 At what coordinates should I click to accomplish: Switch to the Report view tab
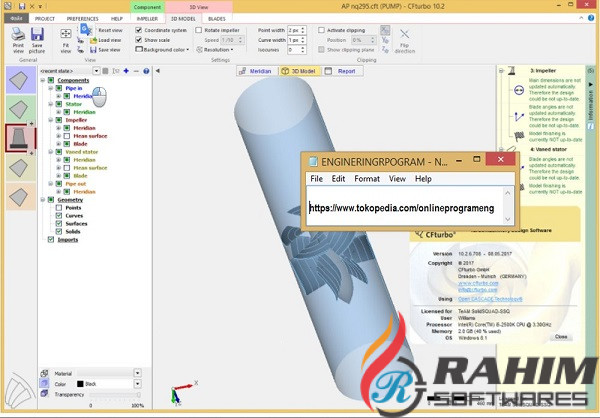click(342, 71)
